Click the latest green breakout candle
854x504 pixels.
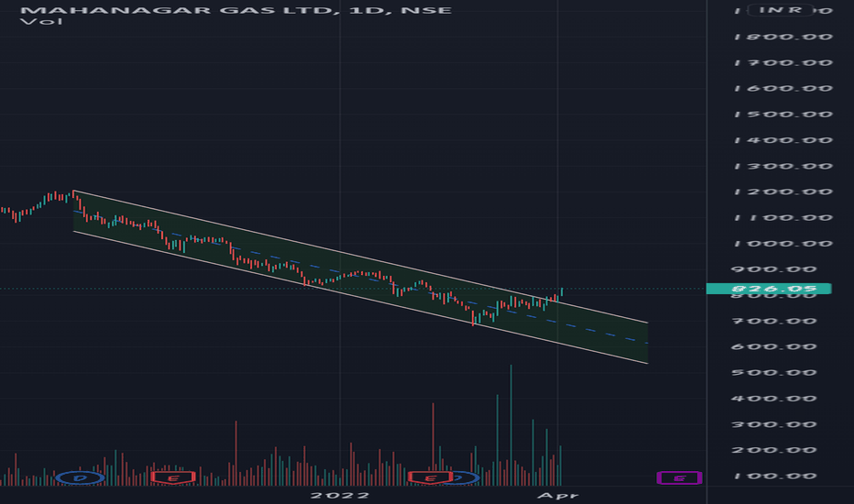[562, 292]
